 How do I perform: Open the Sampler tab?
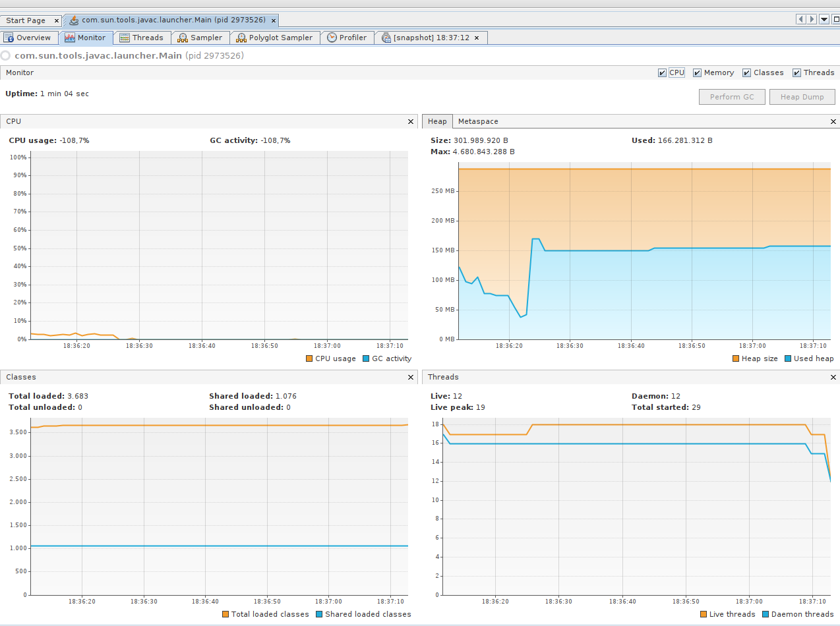(200, 38)
